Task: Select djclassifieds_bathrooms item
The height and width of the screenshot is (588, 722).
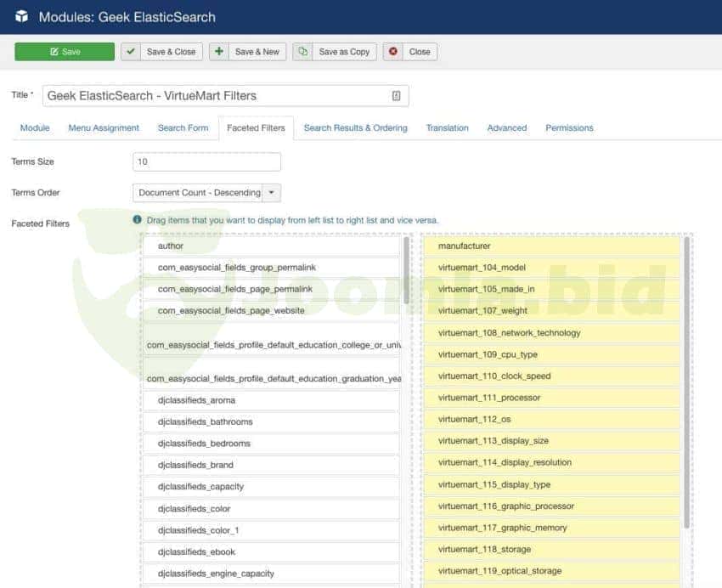Action: tap(271, 421)
